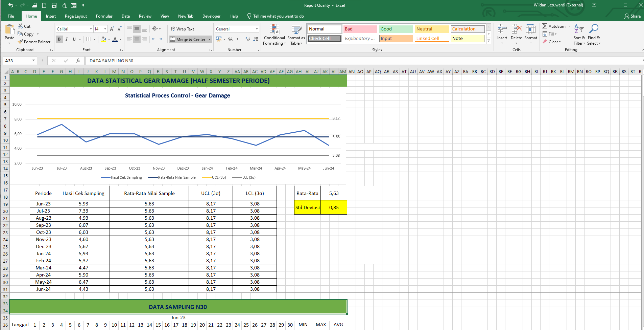Click the Format Painter icon
This screenshot has height=330, width=644.
tap(21, 42)
